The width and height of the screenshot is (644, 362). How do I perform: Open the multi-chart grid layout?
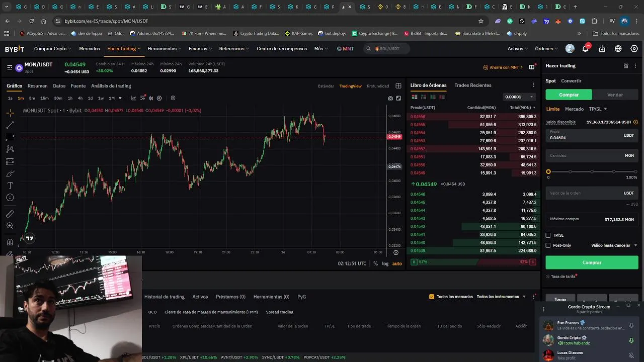(x=398, y=86)
